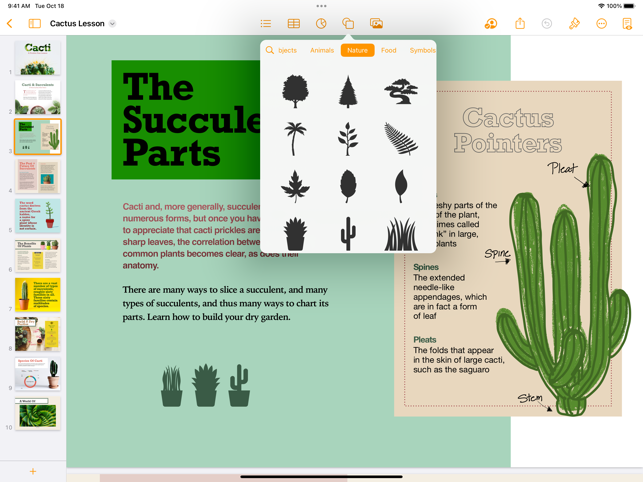Open the Format paintbrush panel

[x=574, y=24]
